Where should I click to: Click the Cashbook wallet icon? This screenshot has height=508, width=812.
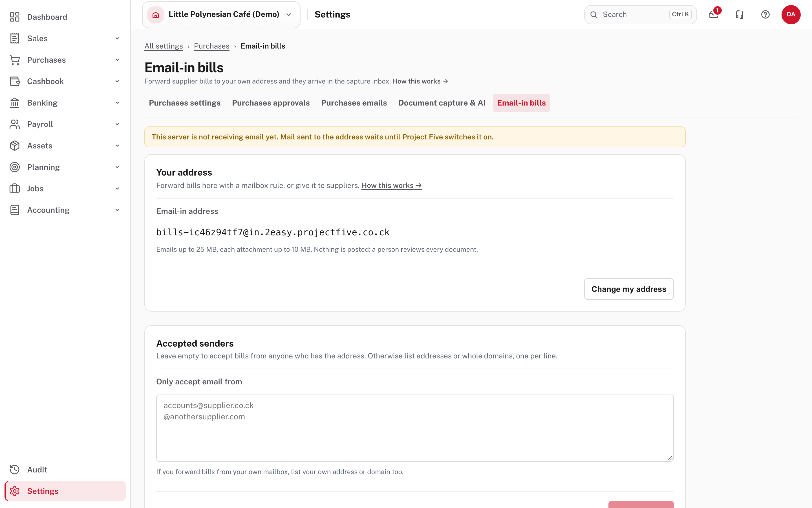(14, 81)
